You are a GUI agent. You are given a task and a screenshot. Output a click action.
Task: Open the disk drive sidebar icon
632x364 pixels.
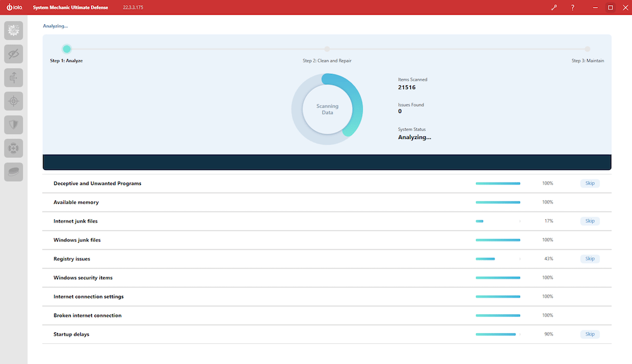coord(14,172)
